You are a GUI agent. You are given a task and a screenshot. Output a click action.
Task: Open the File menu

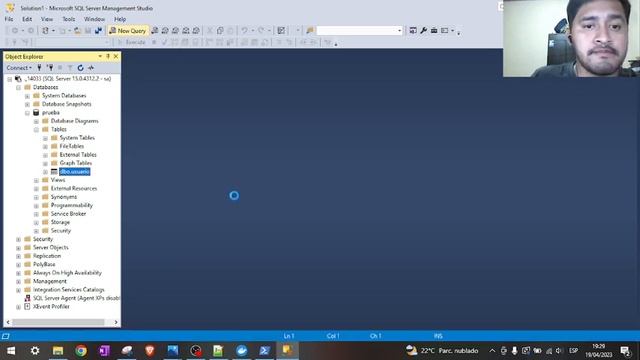[9, 19]
